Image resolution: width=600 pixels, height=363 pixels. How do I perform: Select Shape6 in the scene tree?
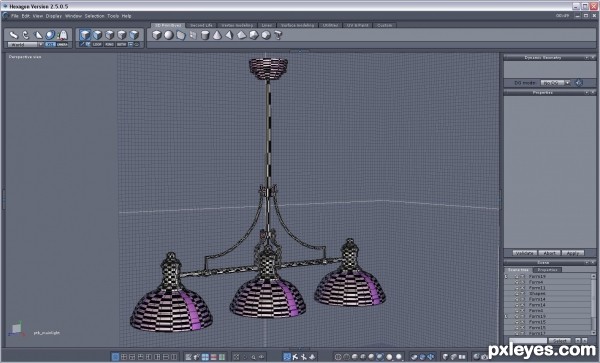coord(537,293)
